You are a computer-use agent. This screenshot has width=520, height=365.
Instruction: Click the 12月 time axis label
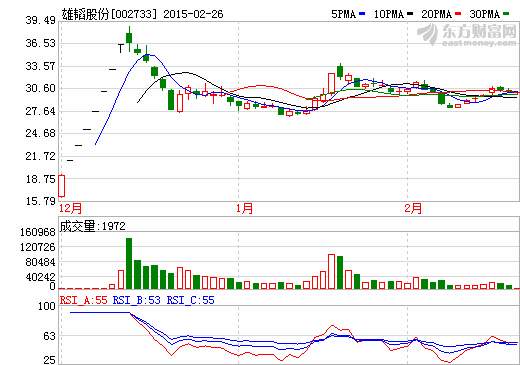coord(70,209)
